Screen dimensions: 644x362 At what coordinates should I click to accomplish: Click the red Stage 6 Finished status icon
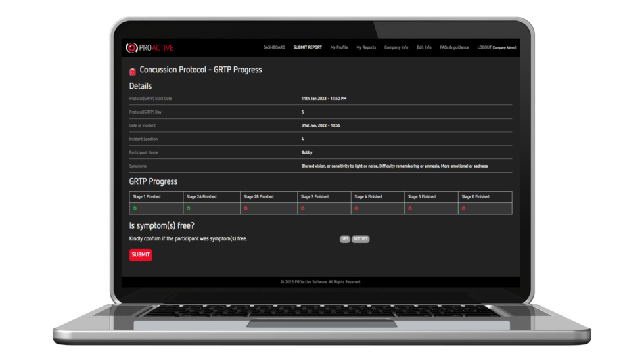pyautogui.click(x=464, y=208)
